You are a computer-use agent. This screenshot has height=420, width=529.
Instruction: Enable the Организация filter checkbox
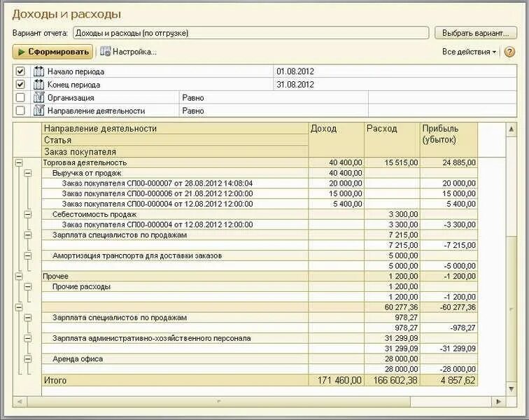click(x=20, y=97)
